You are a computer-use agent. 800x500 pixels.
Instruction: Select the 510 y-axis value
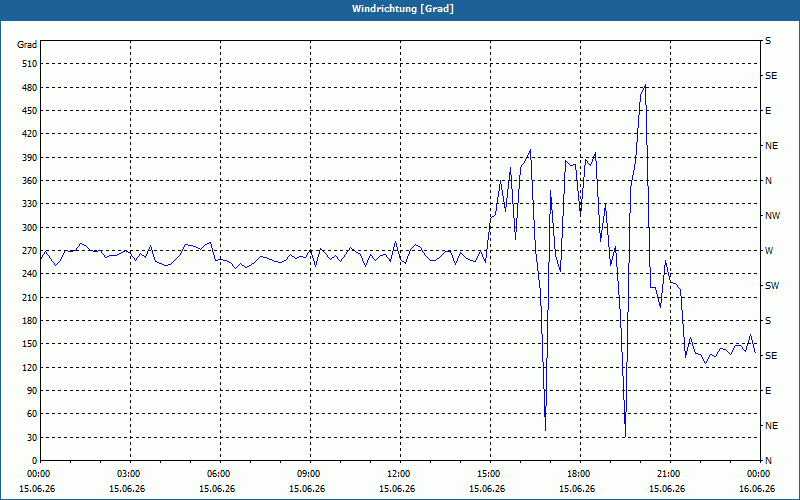(31, 64)
